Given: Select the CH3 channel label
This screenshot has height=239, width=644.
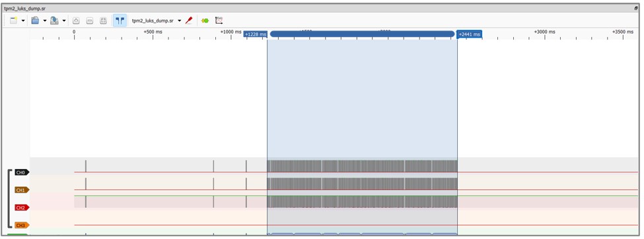Looking at the screenshot, I should [22, 225].
